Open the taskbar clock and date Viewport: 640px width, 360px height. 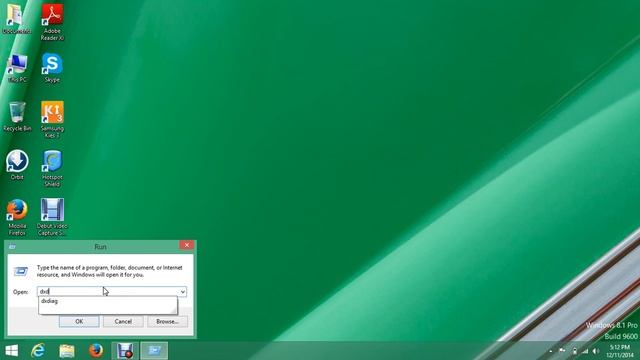(620, 351)
